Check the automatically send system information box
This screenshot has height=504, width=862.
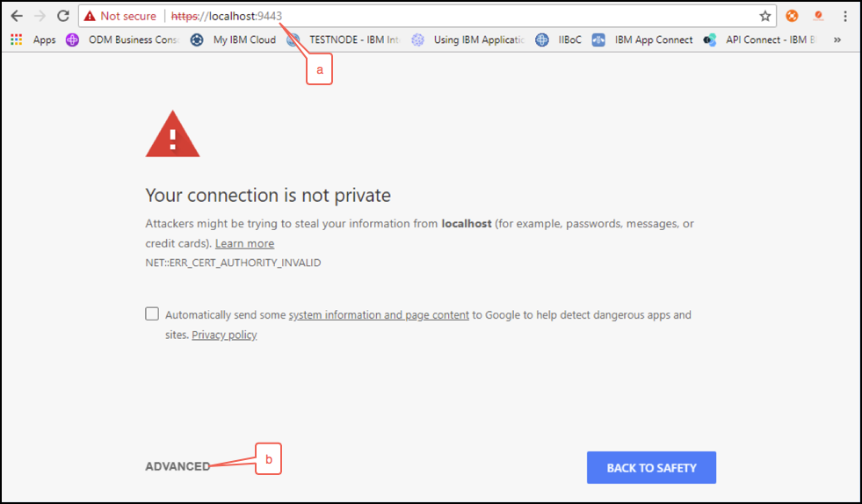152,313
